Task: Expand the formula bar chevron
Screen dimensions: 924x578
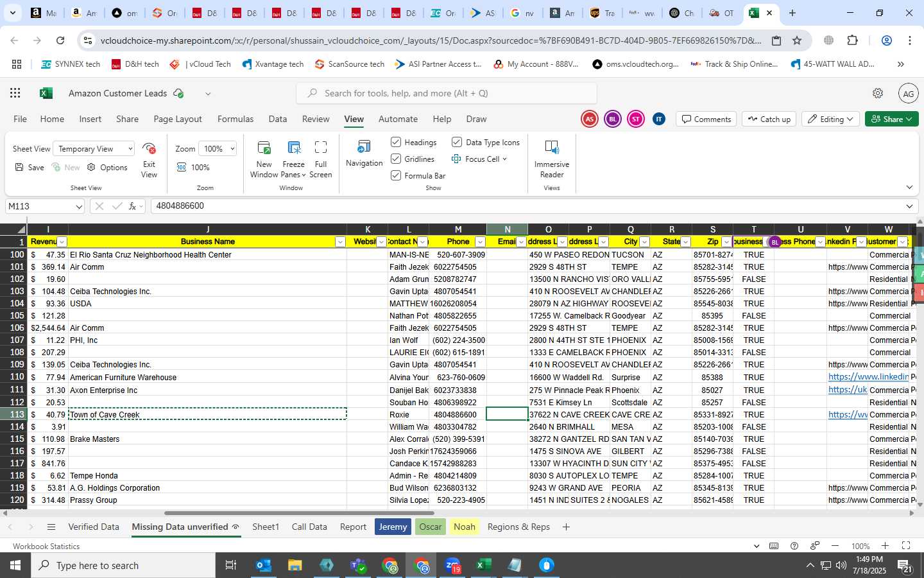Action: tap(909, 206)
